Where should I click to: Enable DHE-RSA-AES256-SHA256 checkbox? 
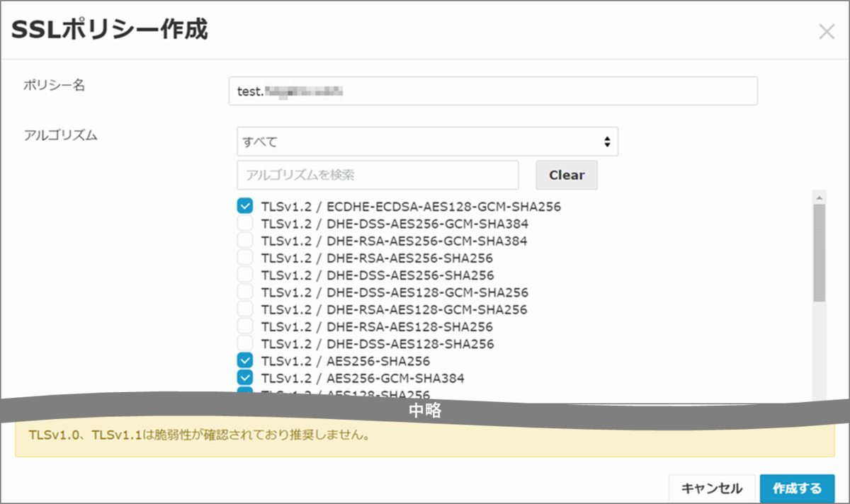245,258
